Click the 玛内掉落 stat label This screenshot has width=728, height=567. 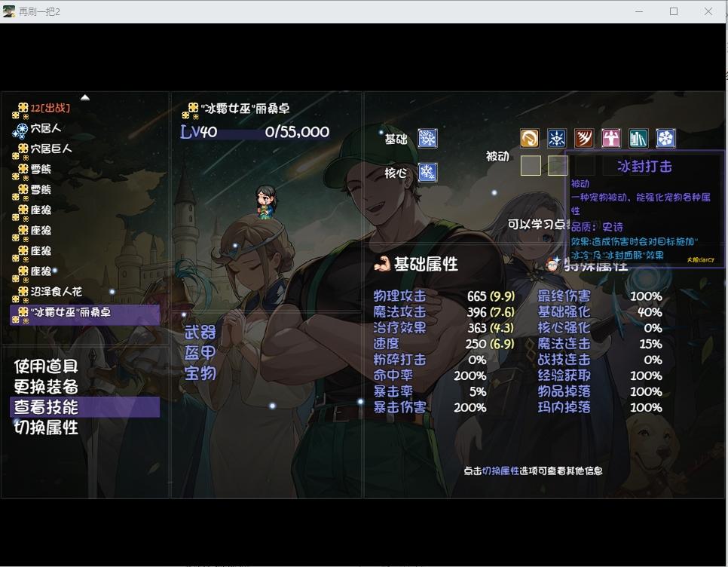pos(564,407)
